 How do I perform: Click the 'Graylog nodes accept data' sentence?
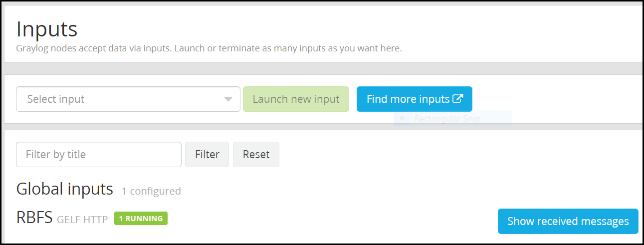click(94, 48)
